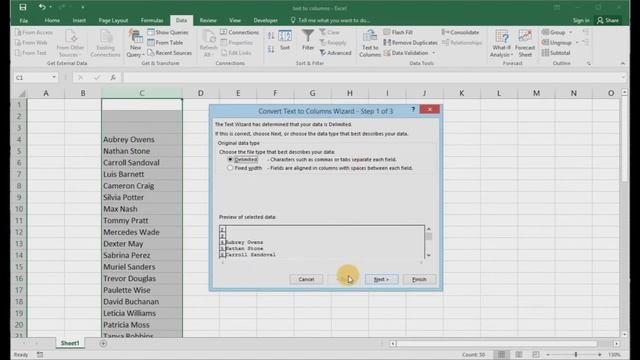Open Outline group dialog launcher

(589, 63)
